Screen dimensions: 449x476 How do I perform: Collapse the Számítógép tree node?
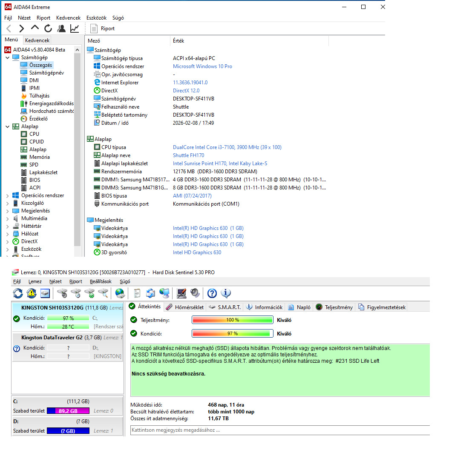pos(8,57)
